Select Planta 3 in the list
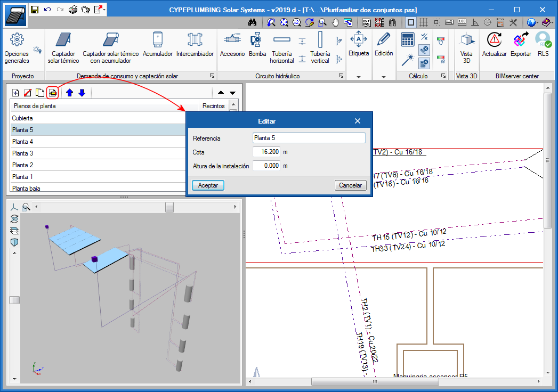Screen dimensions: 558x392 [98, 153]
